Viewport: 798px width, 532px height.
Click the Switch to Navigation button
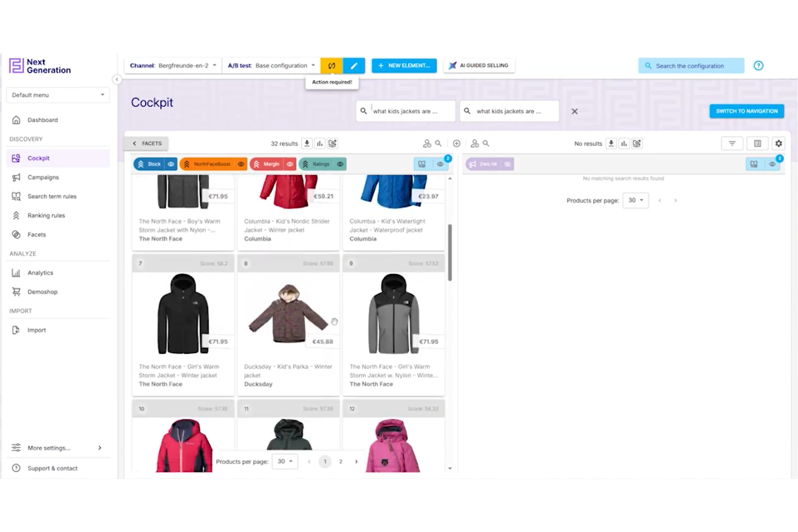[x=746, y=111]
